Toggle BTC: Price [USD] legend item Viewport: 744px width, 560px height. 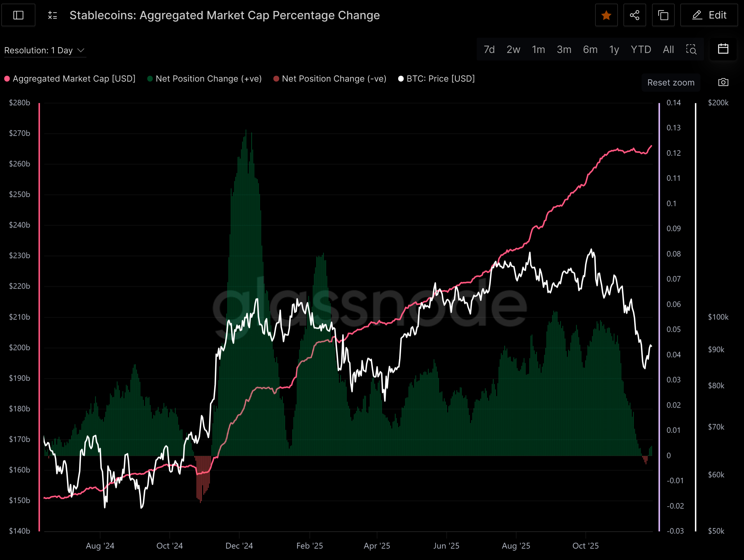tap(437, 79)
